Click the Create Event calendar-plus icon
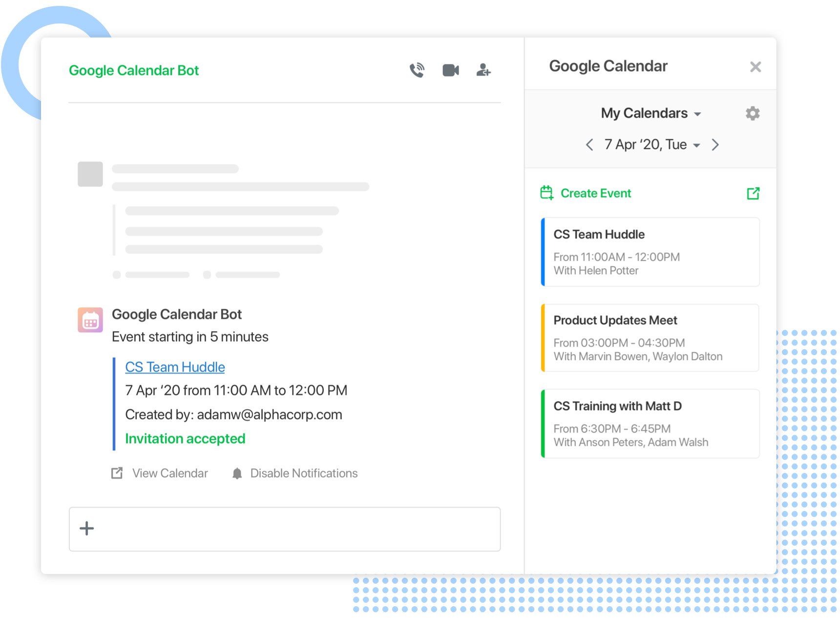 (x=547, y=193)
